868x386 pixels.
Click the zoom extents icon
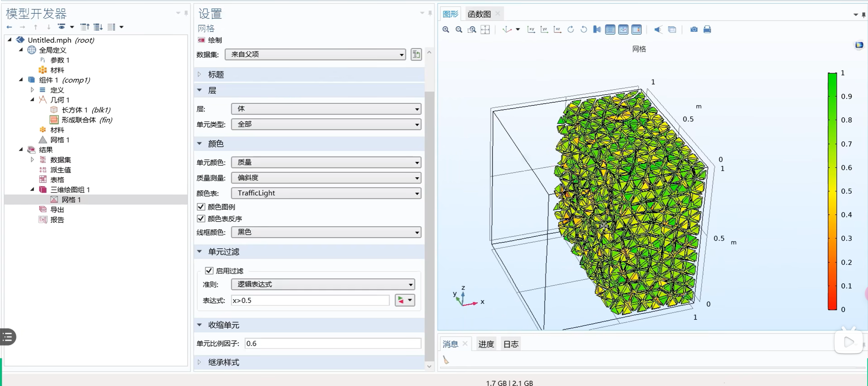pos(485,30)
